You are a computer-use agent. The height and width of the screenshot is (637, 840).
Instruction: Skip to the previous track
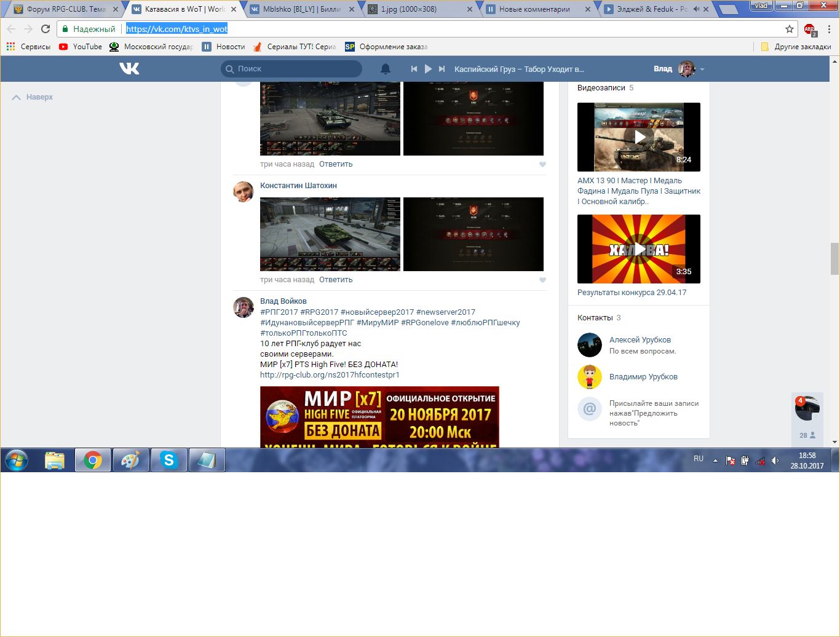pos(414,69)
